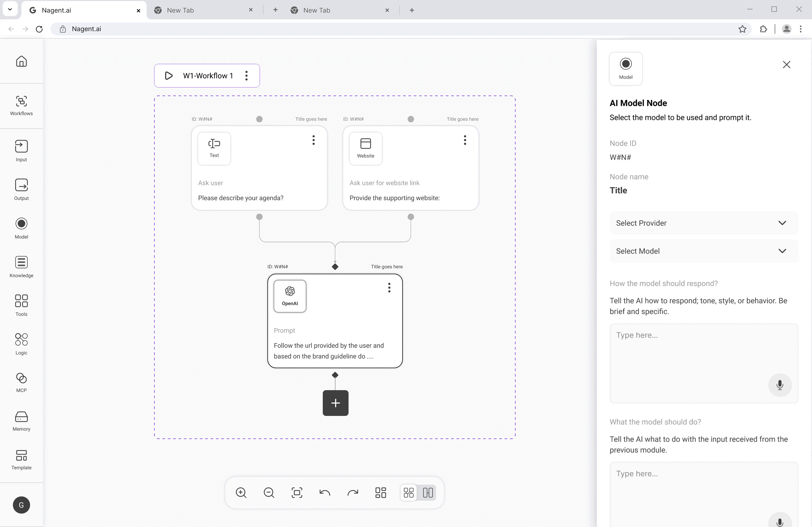Select the Knowledge sidebar icon

21,266
